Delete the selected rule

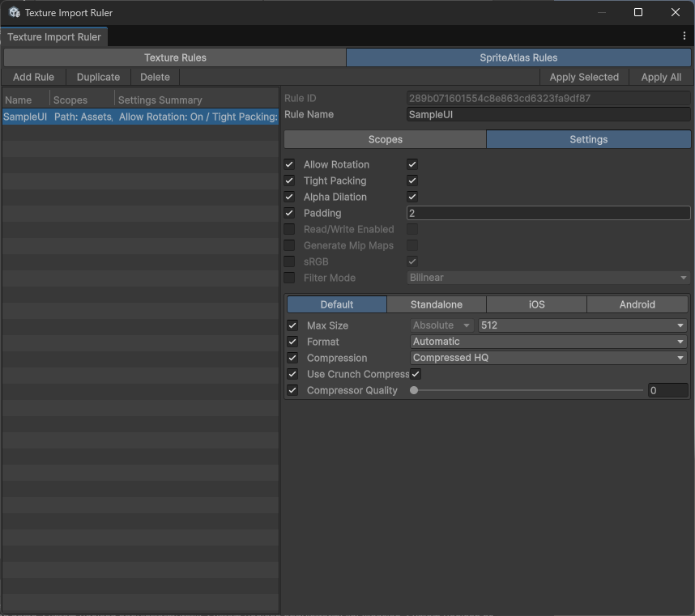click(156, 77)
